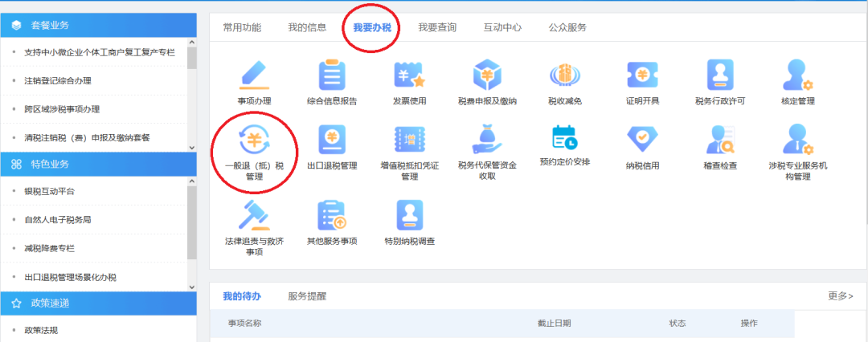Click the 状态 column header

678,324
